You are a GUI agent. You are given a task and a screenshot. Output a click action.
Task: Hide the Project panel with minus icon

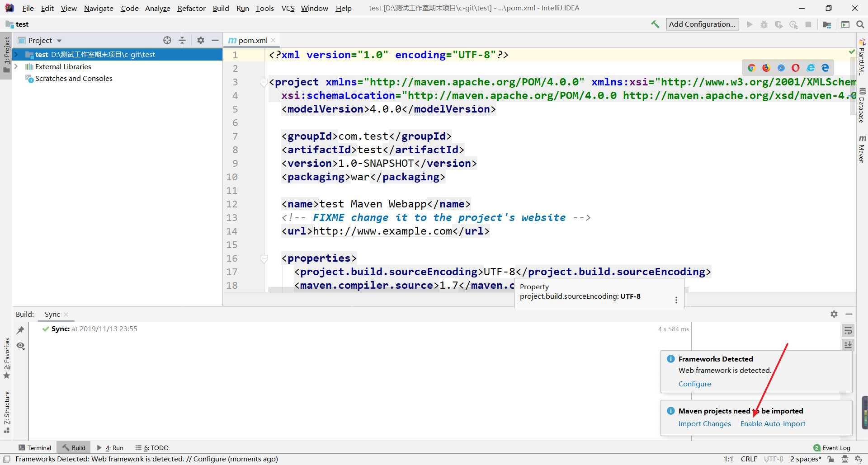215,40
